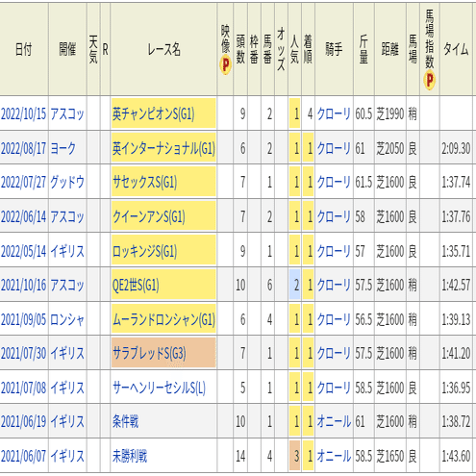Click the 騎手 column header
Viewport: 476px width, 476px height.
point(334,50)
